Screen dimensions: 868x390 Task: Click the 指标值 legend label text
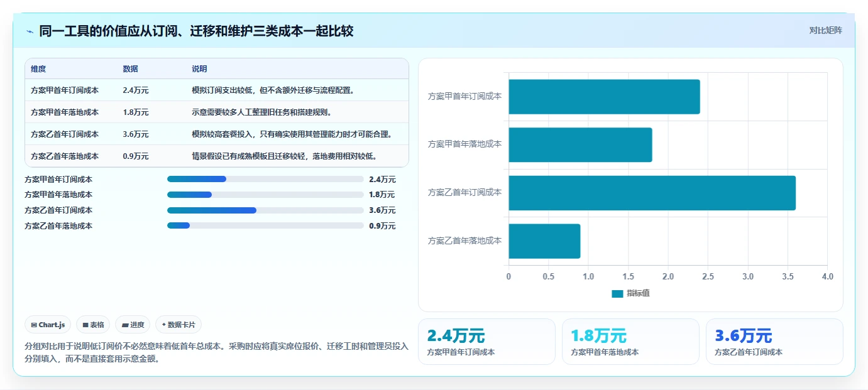coord(638,293)
